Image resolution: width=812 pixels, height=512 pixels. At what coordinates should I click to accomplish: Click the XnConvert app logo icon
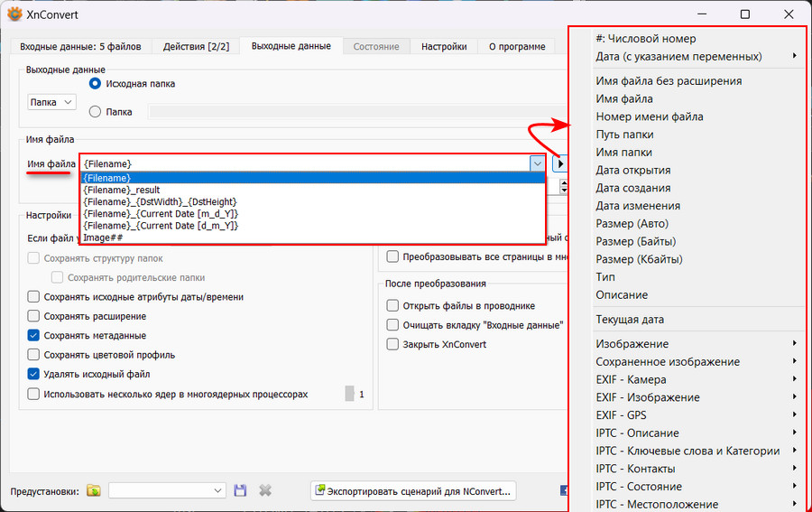click(x=15, y=14)
